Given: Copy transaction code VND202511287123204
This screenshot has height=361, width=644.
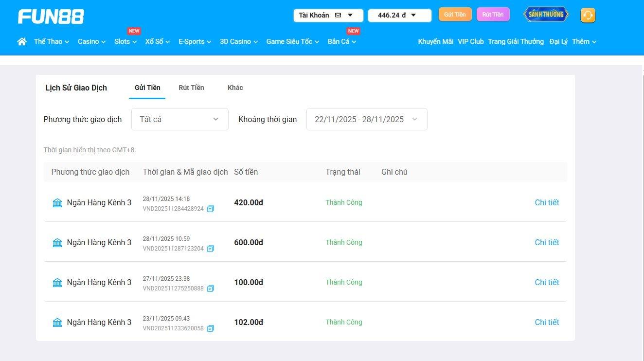Looking at the screenshot, I should click(x=211, y=249).
